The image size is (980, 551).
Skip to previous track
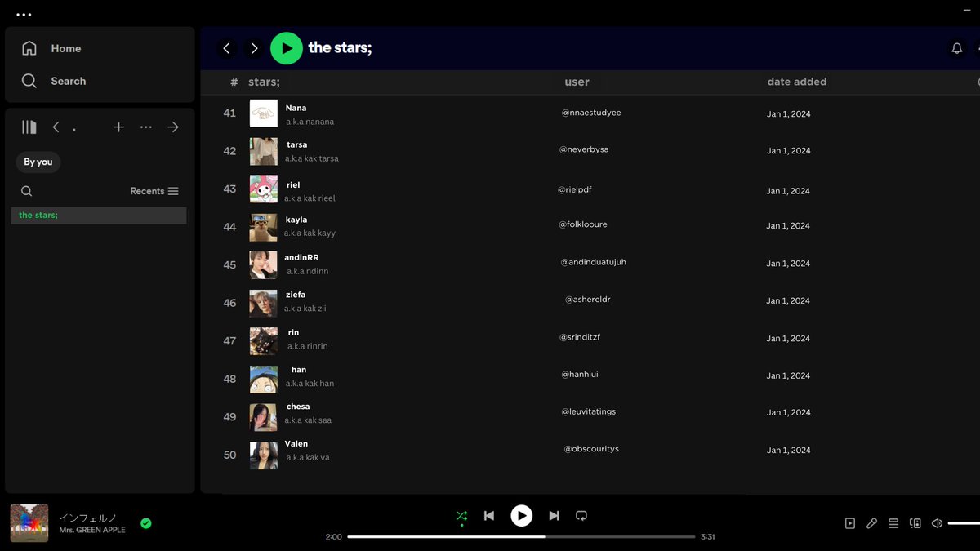click(x=489, y=516)
